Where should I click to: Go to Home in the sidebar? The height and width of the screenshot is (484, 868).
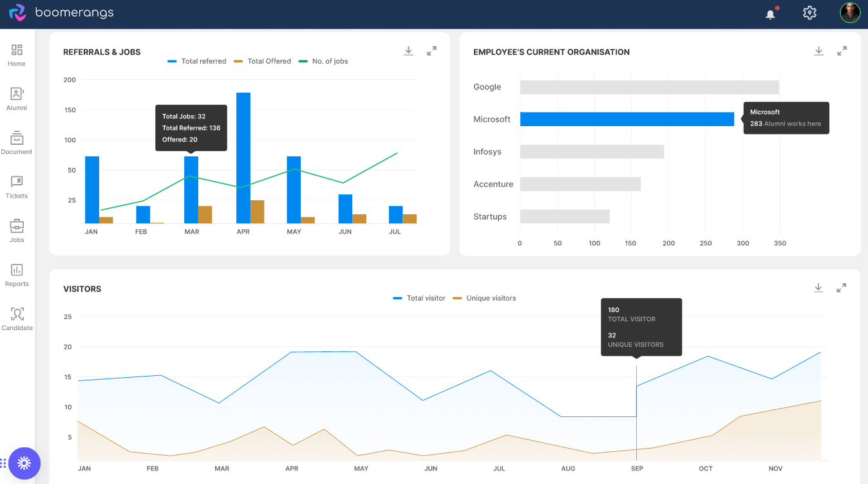coord(17,55)
